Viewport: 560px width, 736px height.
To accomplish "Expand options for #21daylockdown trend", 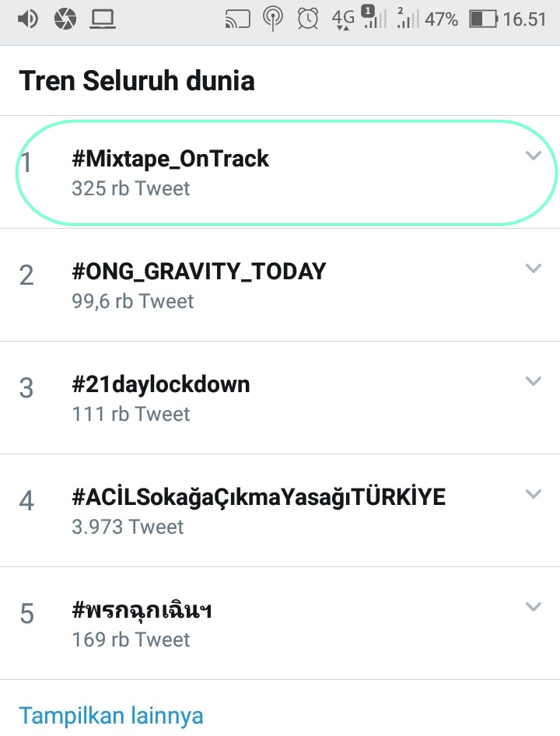I will (533, 381).
